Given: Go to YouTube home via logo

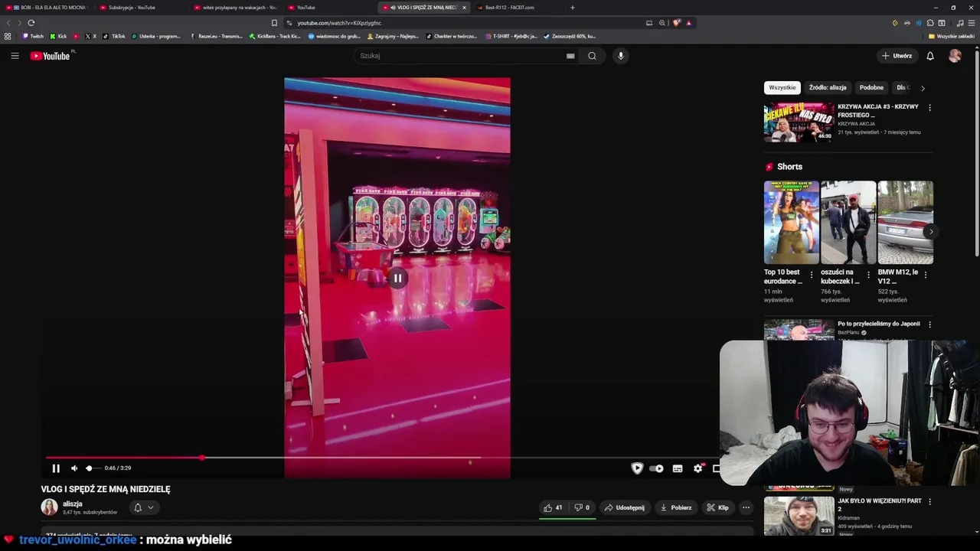Looking at the screenshot, I should point(50,56).
